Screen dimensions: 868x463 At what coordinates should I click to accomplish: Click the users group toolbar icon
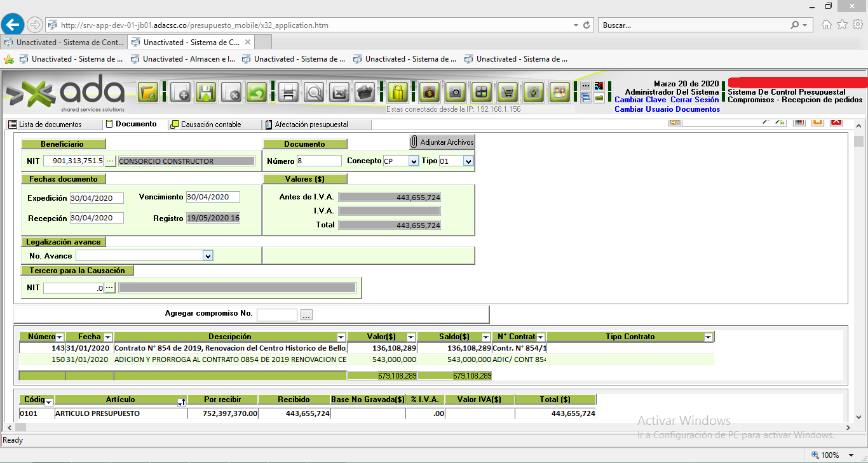[x=559, y=93]
